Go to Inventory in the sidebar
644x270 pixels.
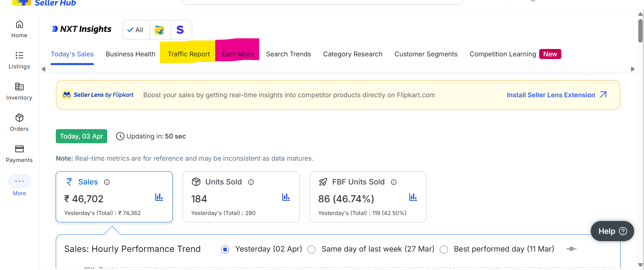[19, 87]
